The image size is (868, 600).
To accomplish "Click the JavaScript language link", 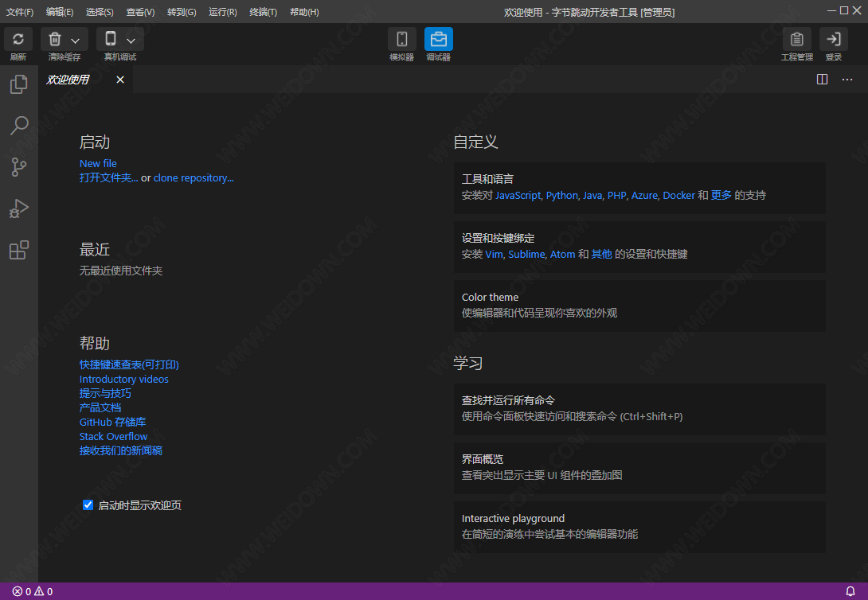I will click(518, 195).
